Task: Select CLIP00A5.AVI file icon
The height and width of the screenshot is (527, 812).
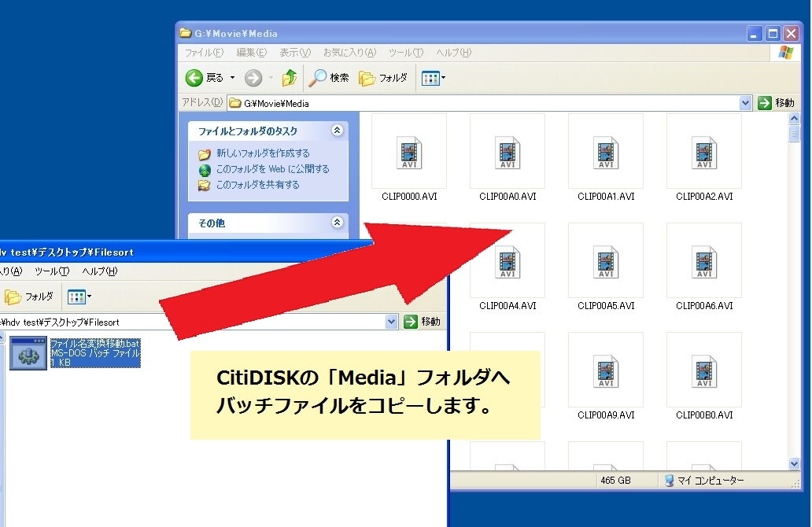Action: pyautogui.click(x=606, y=261)
